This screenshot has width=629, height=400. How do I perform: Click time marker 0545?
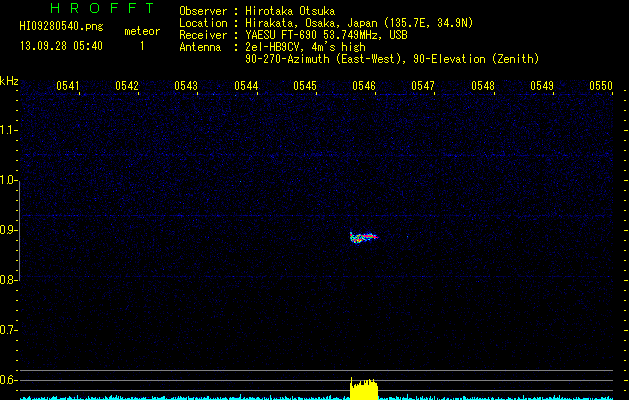point(305,86)
